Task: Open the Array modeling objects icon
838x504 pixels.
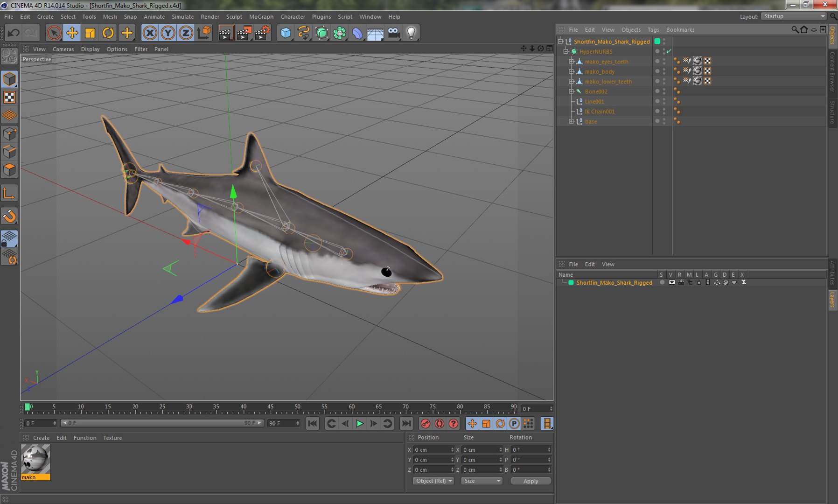Action: (x=340, y=33)
